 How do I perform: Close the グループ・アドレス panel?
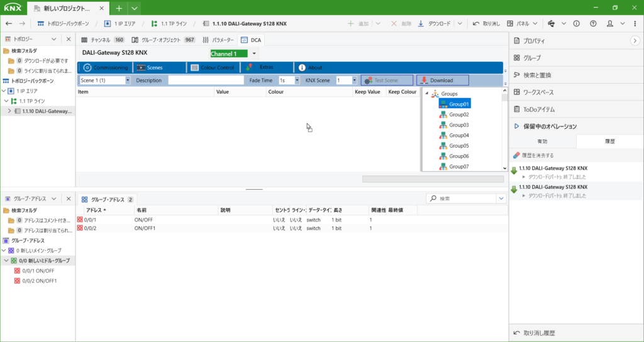click(69, 199)
